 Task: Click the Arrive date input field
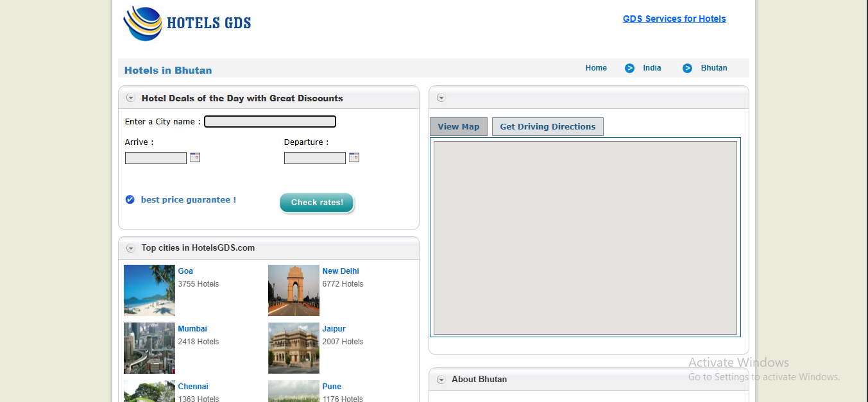click(x=155, y=158)
